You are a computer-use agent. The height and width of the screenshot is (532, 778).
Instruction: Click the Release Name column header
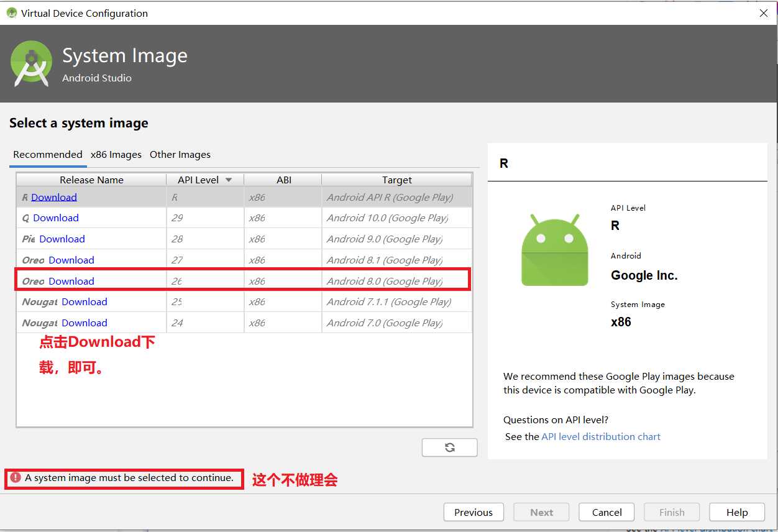click(91, 180)
